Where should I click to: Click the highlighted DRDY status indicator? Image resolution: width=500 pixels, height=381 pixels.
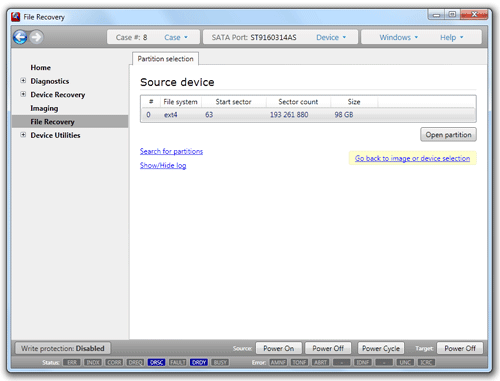point(199,362)
